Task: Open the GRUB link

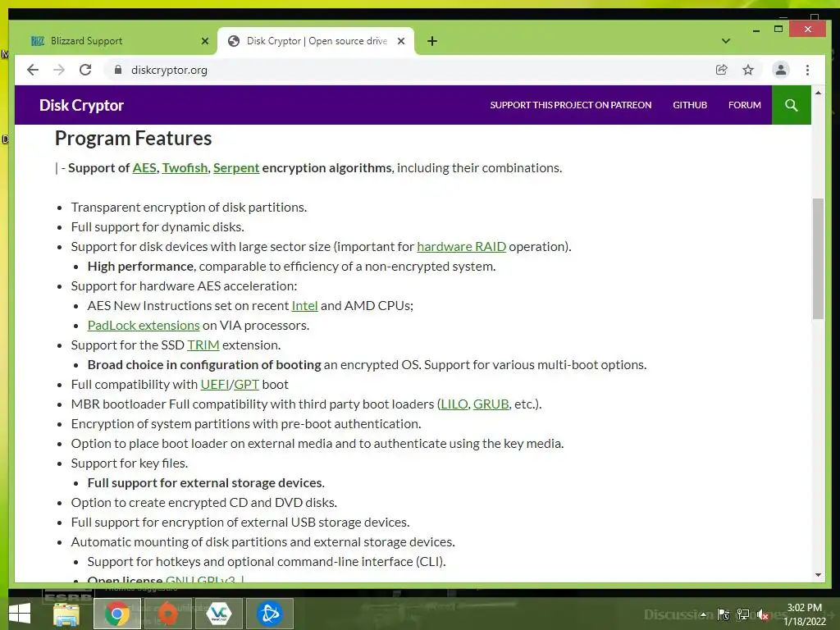Action: (491, 404)
